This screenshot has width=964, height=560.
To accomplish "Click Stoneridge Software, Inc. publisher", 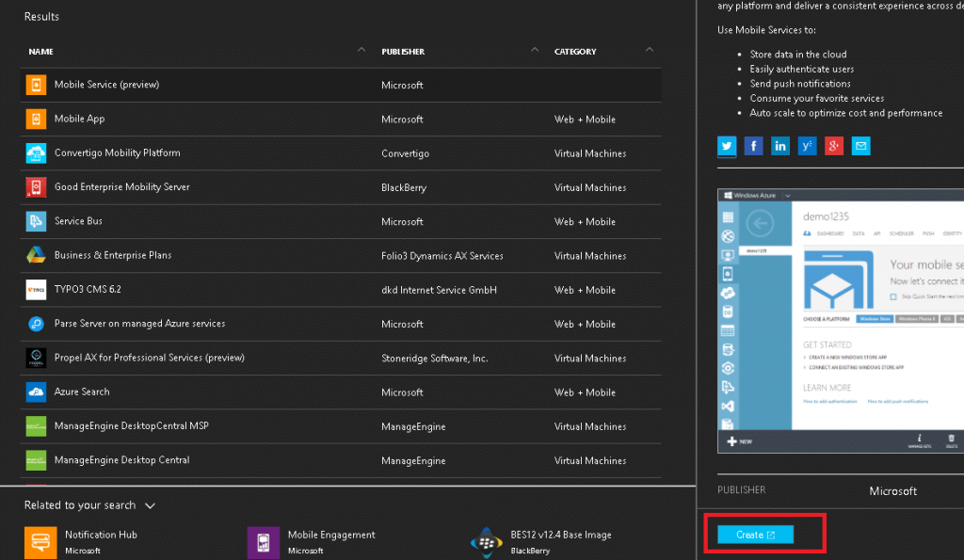I will pos(435,359).
